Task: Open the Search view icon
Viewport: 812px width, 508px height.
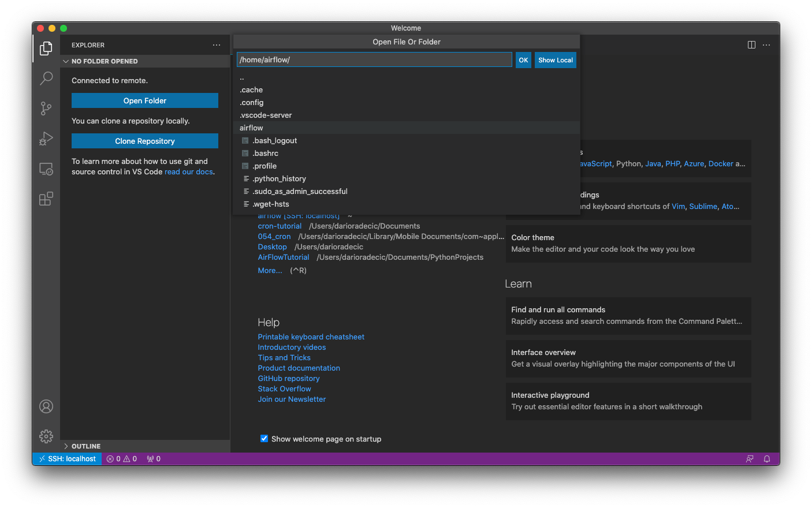Action: pos(46,79)
